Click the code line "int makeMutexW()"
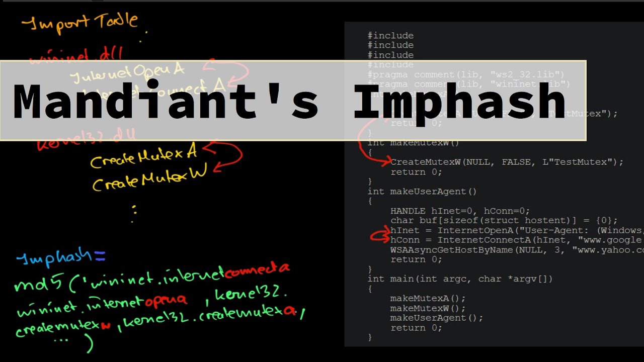 413,143
